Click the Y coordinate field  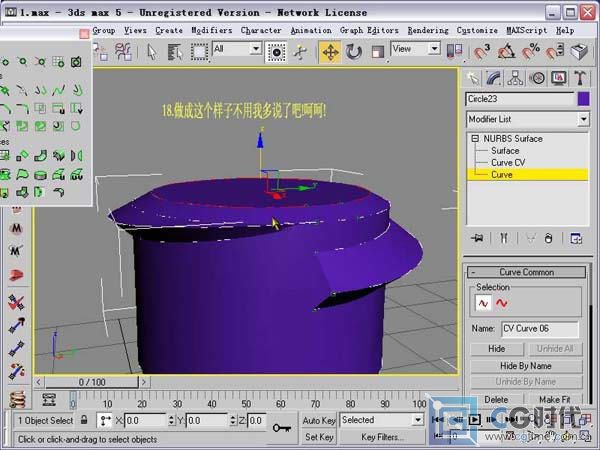tap(207, 421)
